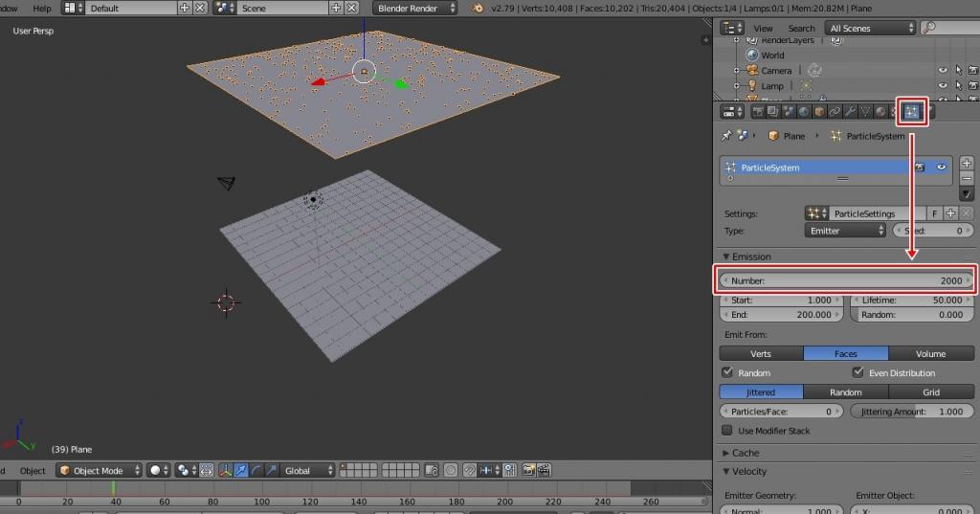
Task: Set distribution to Grid
Action: tap(930, 392)
